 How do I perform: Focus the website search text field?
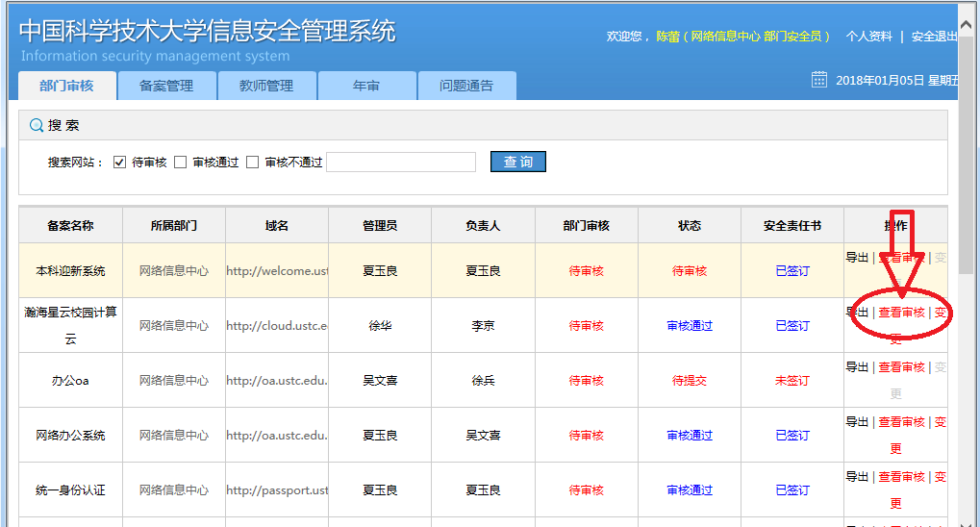(x=401, y=162)
